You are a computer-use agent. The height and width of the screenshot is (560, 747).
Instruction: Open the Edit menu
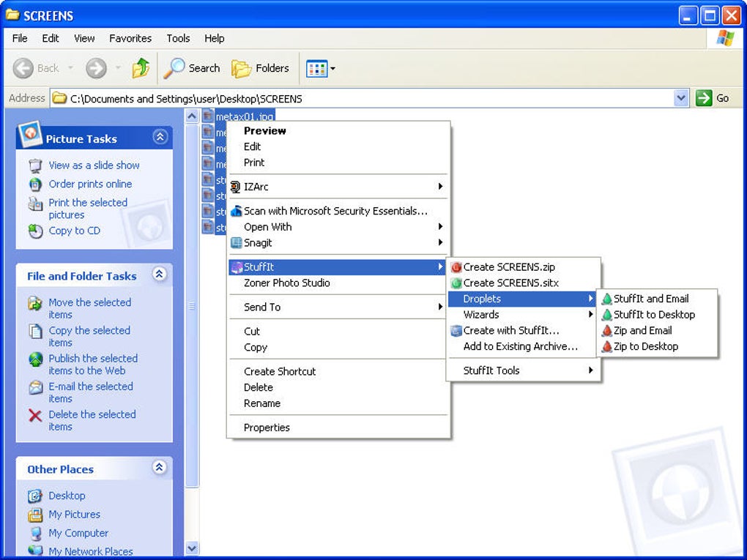click(50, 38)
